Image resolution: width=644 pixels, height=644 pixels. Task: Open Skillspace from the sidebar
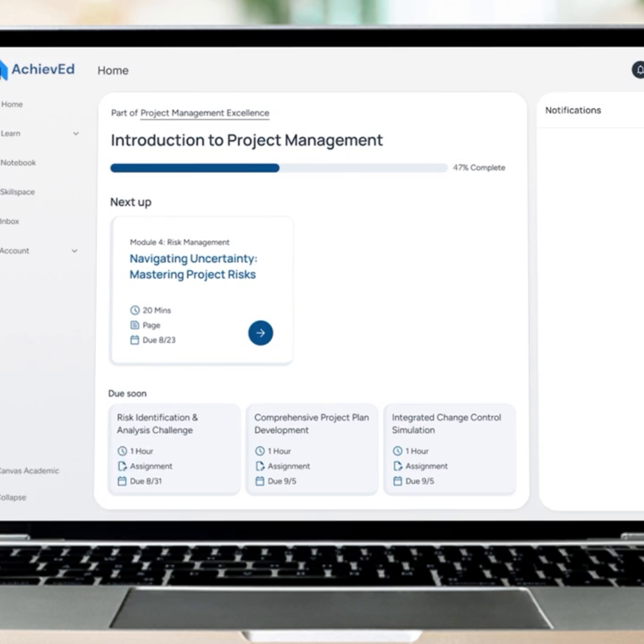(17, 192)
